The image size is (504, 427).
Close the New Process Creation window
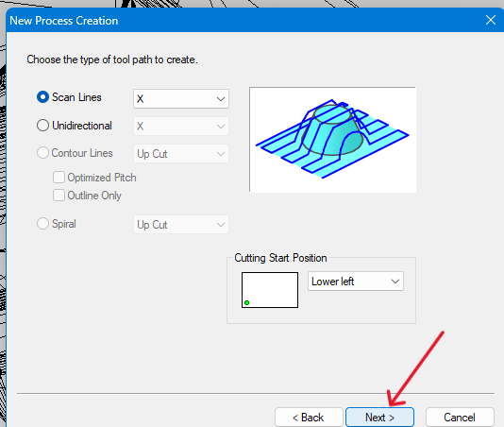click(x=491, y=20)
